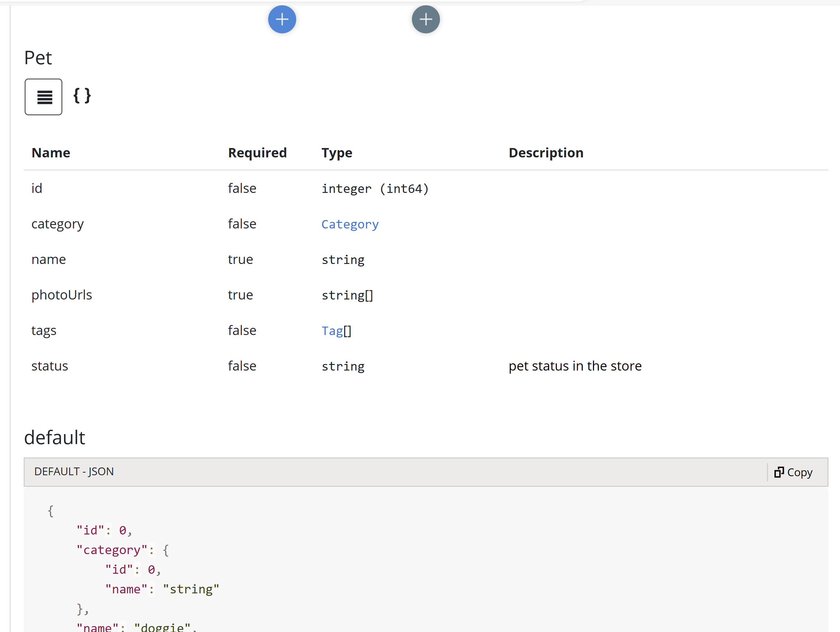Image resolution: width=840 pixels, height=632 pixels.
Task: Click integer (int64) type of id
Action: pyautogui.click(x=375, y=189)
